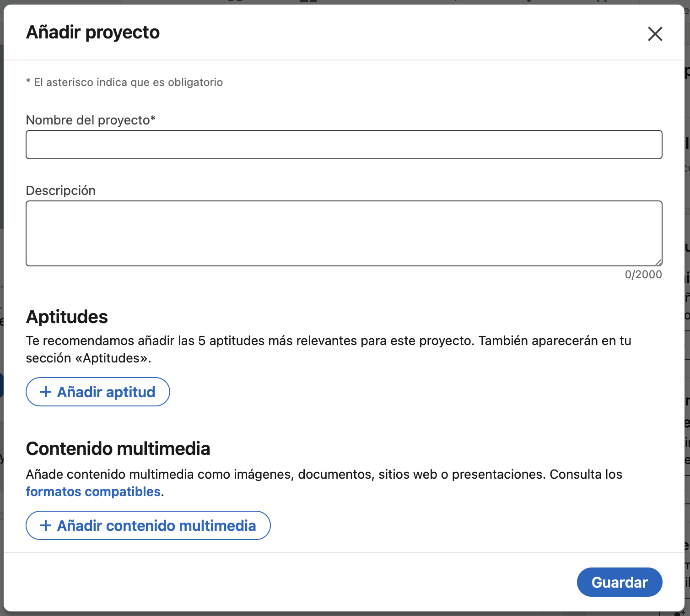Click Añadir contenido multimedia button
690x616 pixels.
pos(148,525)
